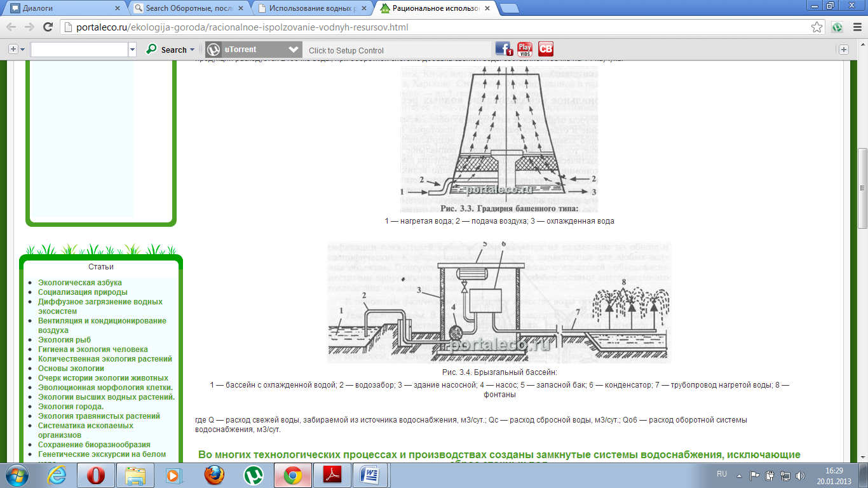Screen dimensions: 868x488
Task: Click the spray pond diagram image
Action: point(499,302)
